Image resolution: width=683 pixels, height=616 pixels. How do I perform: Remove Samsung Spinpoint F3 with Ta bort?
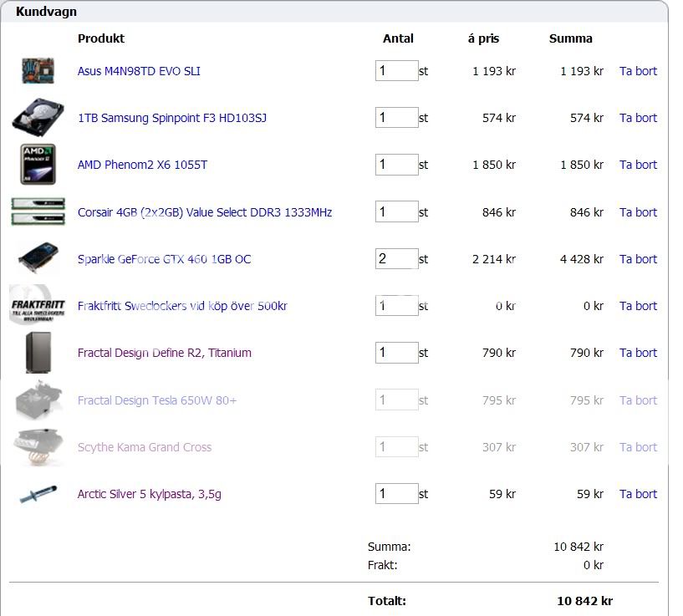click(638, 118)
